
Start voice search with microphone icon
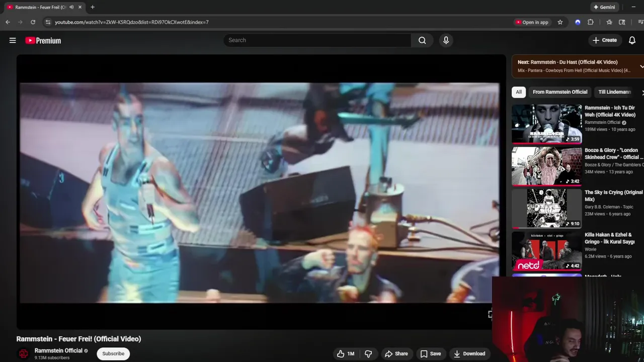tap(446, 40)
